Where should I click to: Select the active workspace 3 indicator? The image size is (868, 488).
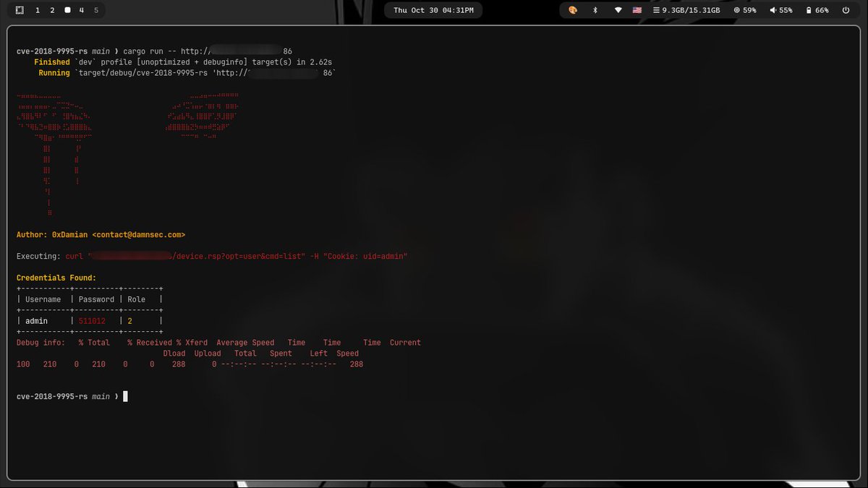(x=67, y=10)
